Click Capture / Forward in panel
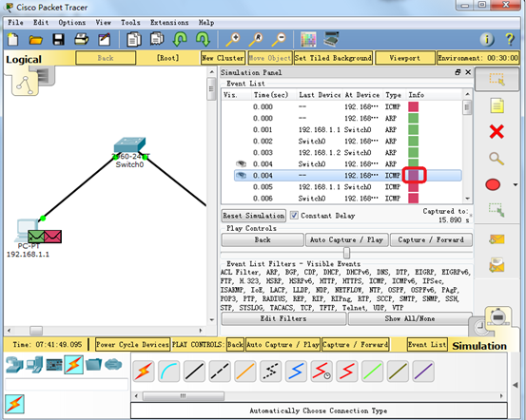Viewport: 526px width, 420px height. (x=431, y=240)
